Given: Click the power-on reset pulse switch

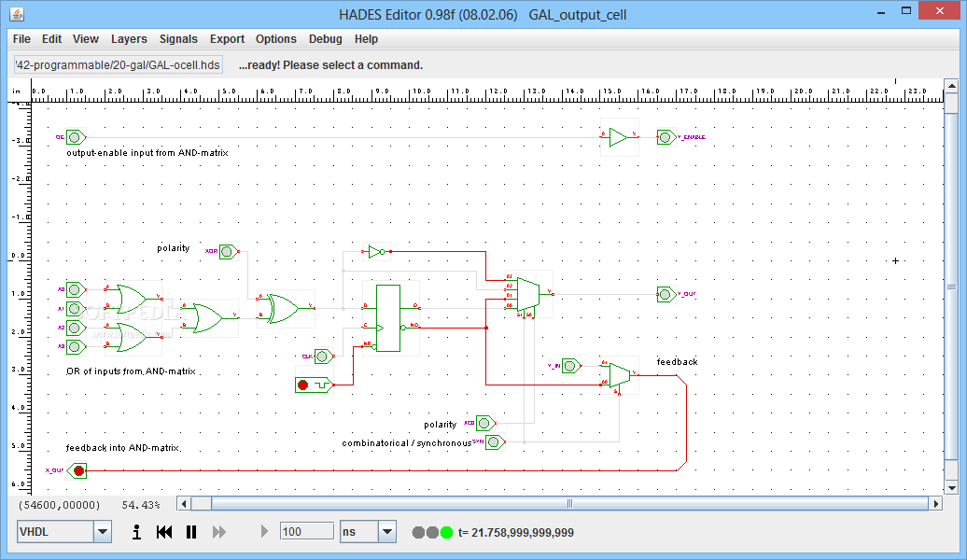Looking at the screenshot, I should (314, 385).
